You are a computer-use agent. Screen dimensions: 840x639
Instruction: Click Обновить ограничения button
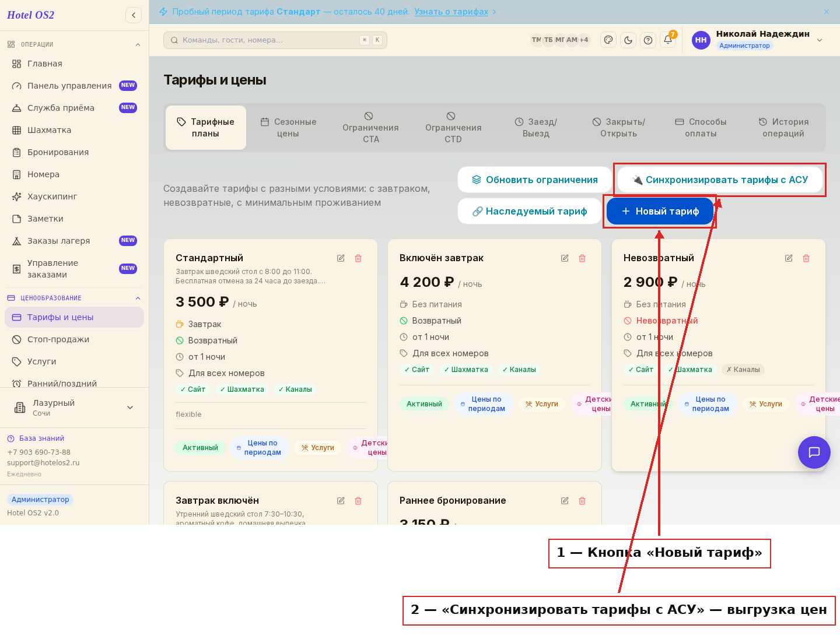point(535,180)
